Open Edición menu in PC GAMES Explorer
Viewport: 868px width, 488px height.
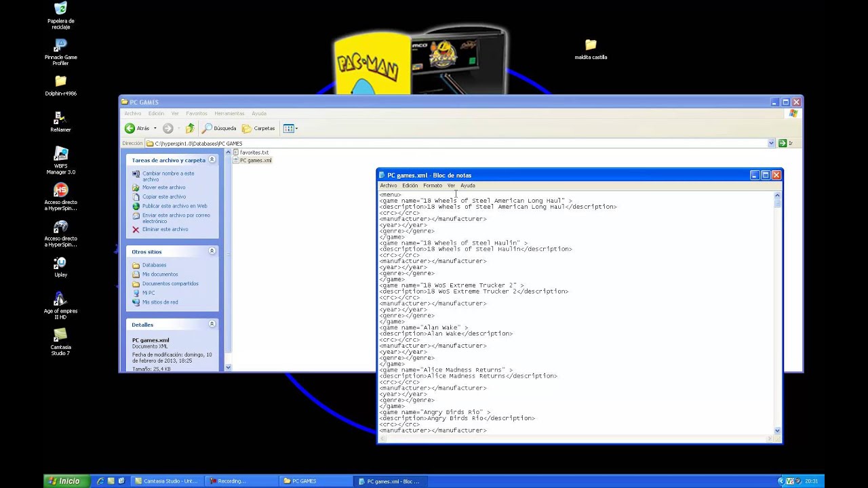(x=156, y=114)
